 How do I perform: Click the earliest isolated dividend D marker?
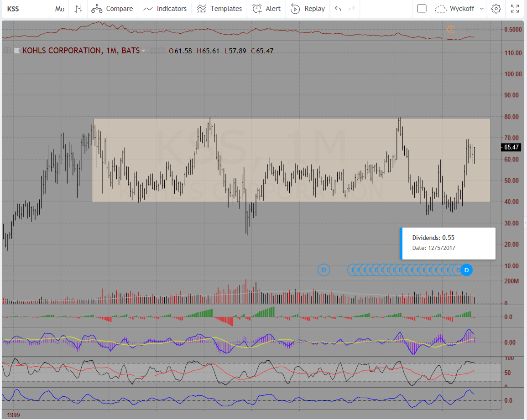[324, 270]
